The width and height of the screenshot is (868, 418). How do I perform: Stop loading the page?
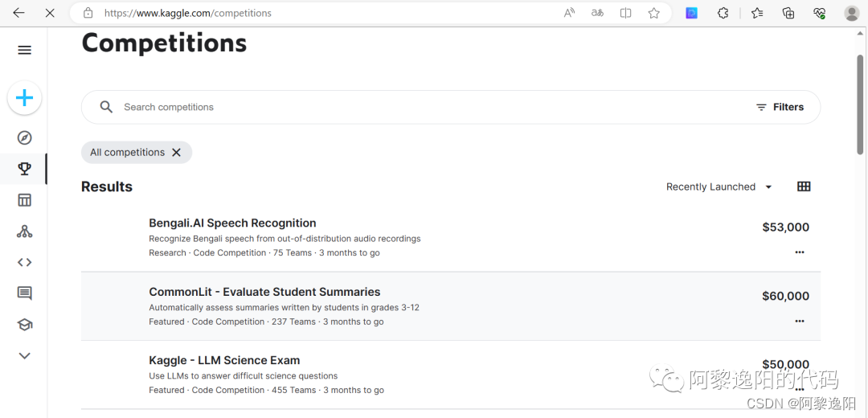click(50, 13)
